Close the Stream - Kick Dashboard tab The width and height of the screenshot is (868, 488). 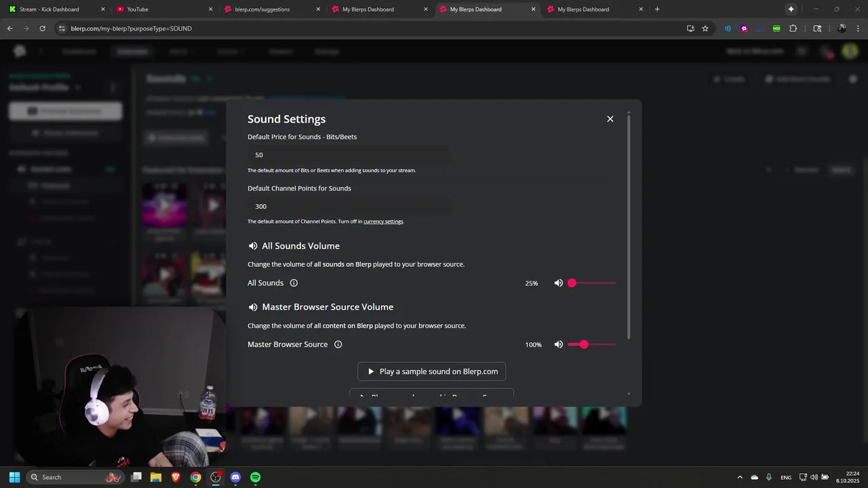coord(103,9)
